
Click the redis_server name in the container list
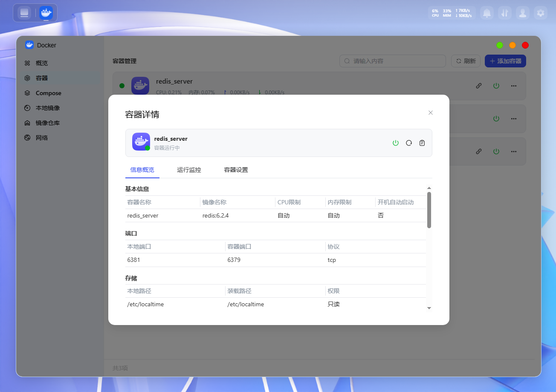coord(174,81)
